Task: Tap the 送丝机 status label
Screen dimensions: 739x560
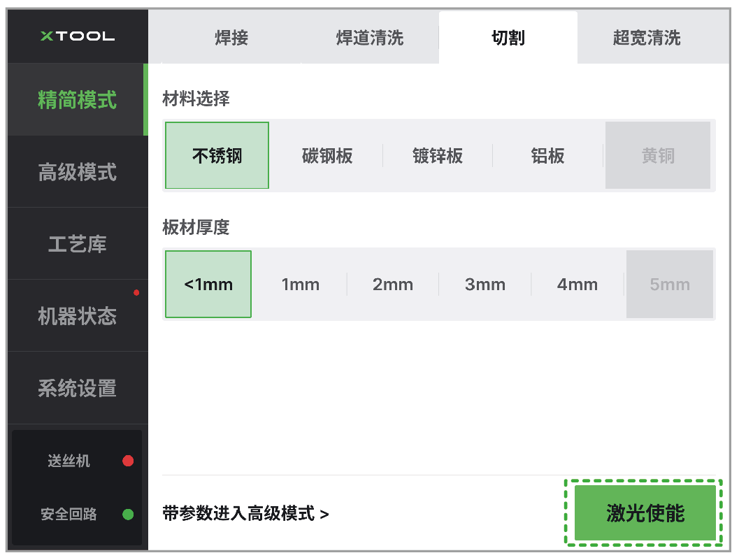Action: [x=69, y=461]
